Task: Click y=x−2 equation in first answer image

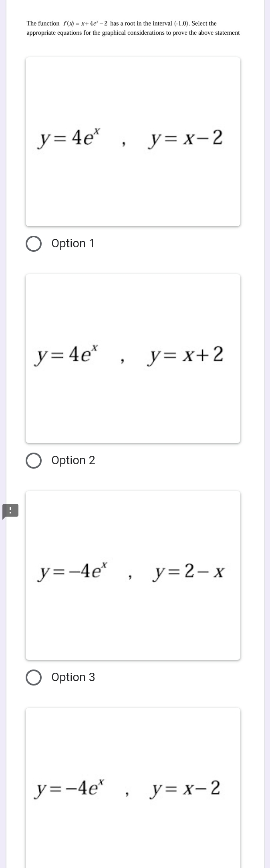Action: click(185, 138)
